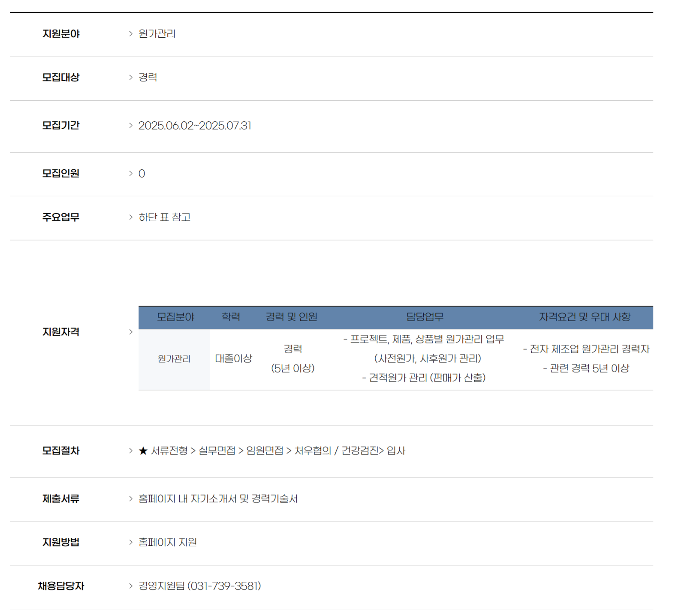
Task: Click the 주요업무 row label
Action: click(x=61, y=217)
